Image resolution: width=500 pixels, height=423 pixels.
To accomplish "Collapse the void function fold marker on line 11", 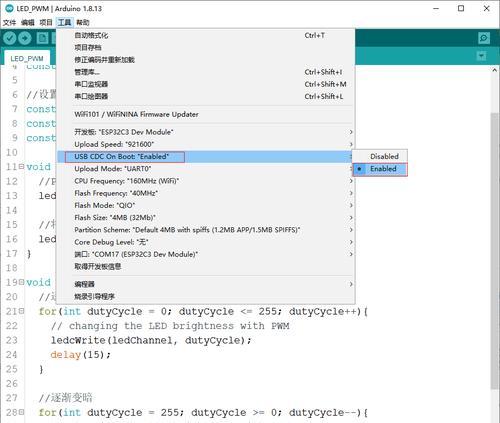I will (21, 166).
